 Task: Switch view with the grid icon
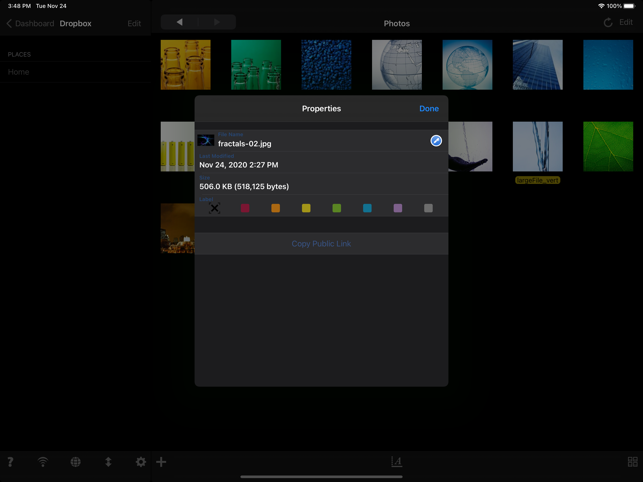(633, 462)
